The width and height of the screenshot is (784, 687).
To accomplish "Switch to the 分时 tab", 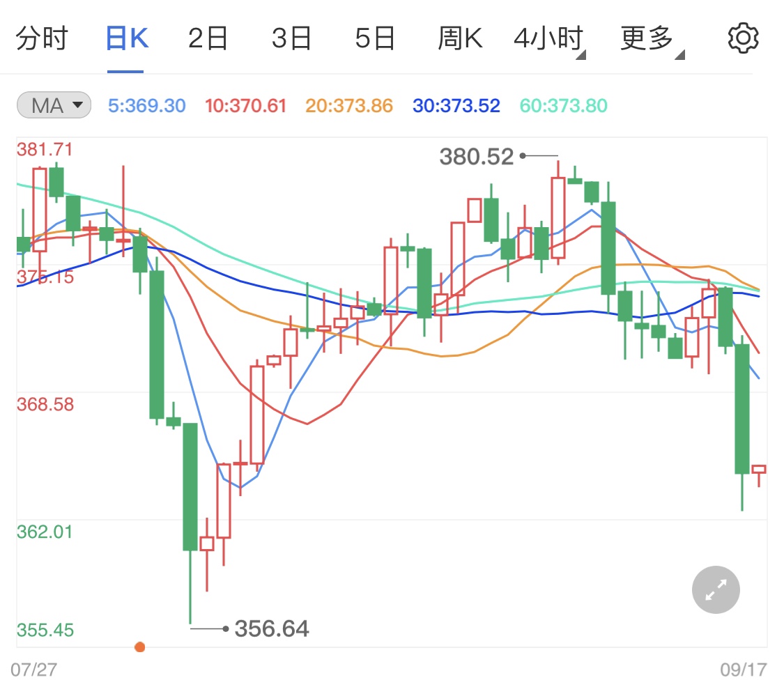I will point(42,38).
